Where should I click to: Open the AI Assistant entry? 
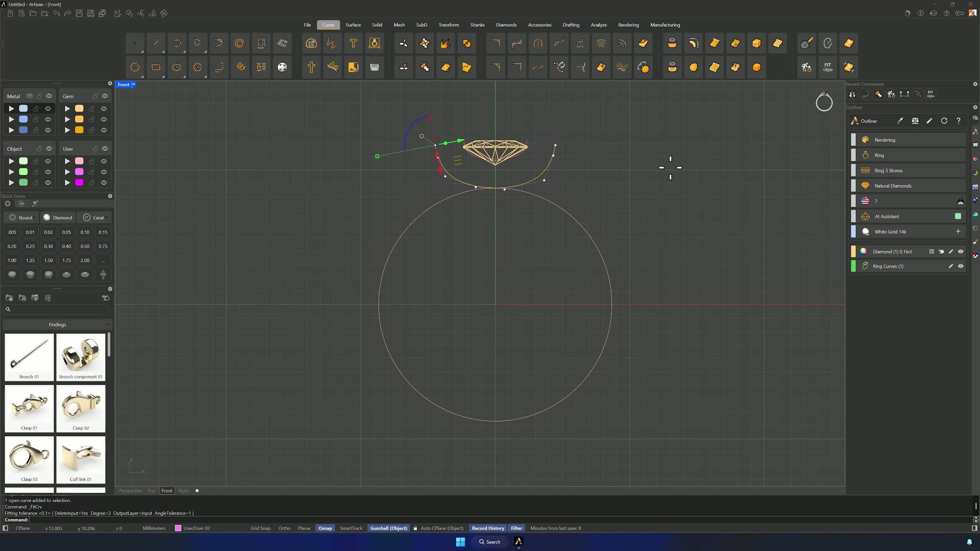point(908,216)
